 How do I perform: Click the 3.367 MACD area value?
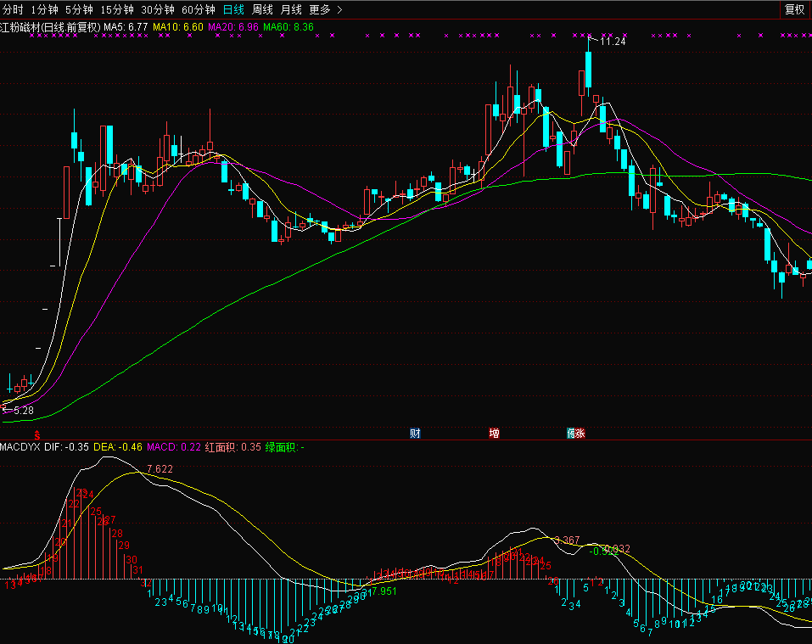tap(567, 540)
